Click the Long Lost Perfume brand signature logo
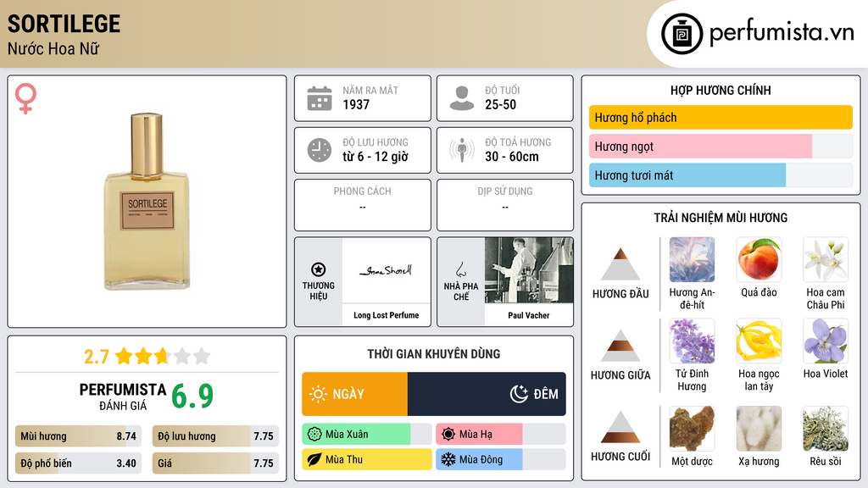The image size is (868, 488). point(386,270)
